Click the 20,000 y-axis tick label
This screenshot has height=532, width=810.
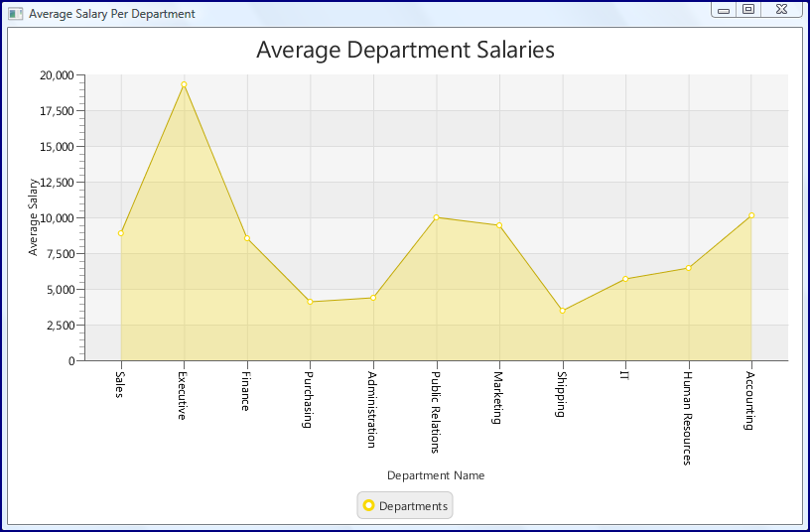click(x=57, y=75)
